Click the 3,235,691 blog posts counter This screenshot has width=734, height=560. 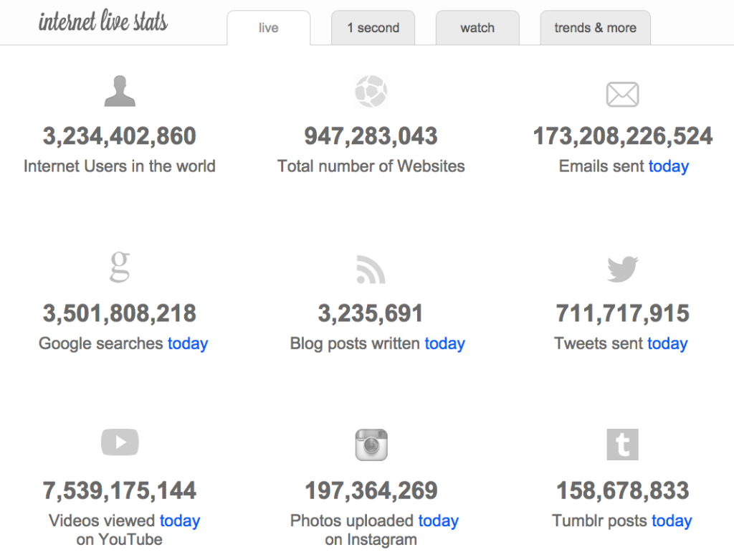[x=371, y=313]
